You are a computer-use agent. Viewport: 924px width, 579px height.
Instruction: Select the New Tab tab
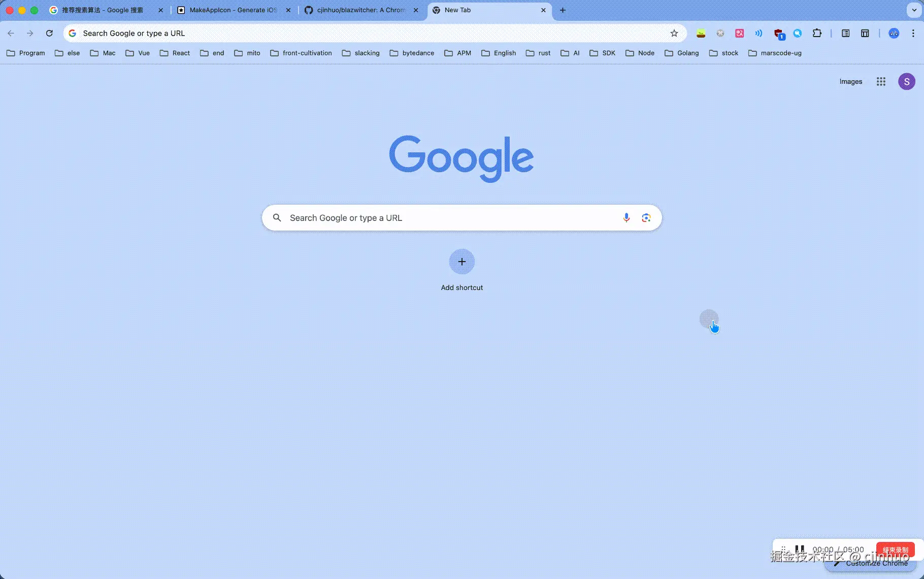click(x=489, y=10)
